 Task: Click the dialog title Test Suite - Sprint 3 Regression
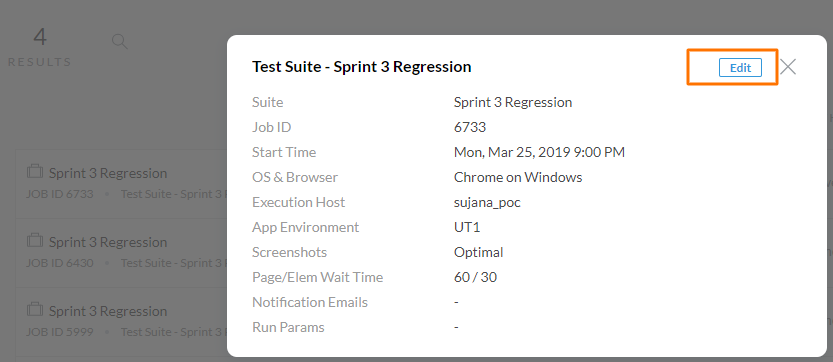click(x=361, y=66)
